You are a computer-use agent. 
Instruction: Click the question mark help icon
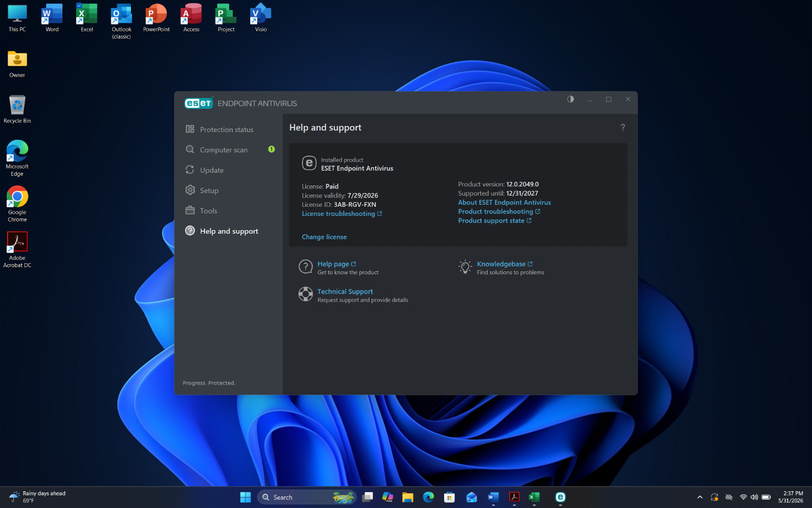point(623,128)
